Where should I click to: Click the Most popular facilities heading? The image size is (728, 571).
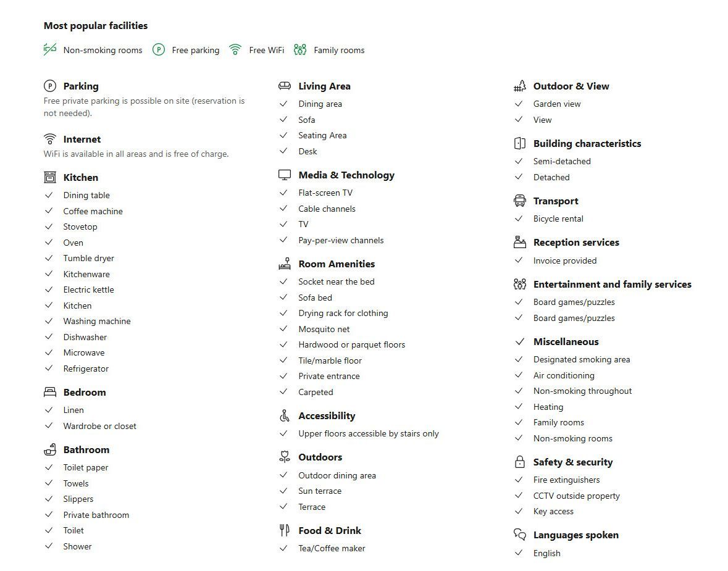[96, 25]
